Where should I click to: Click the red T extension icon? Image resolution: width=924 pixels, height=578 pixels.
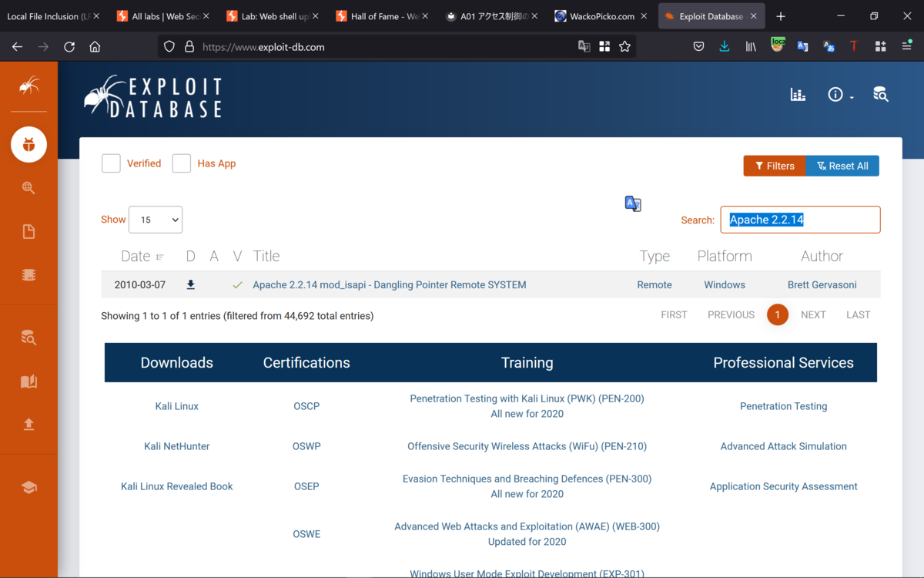[854, 47]
